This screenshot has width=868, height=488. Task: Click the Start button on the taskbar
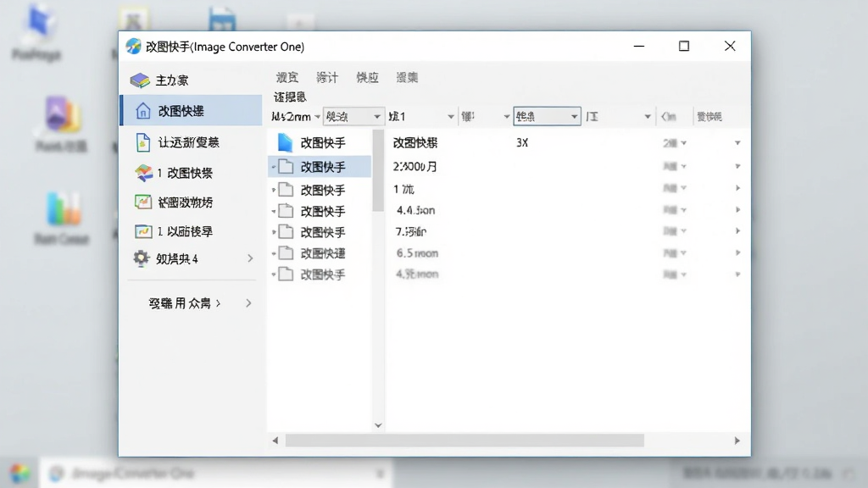(20, 473)
